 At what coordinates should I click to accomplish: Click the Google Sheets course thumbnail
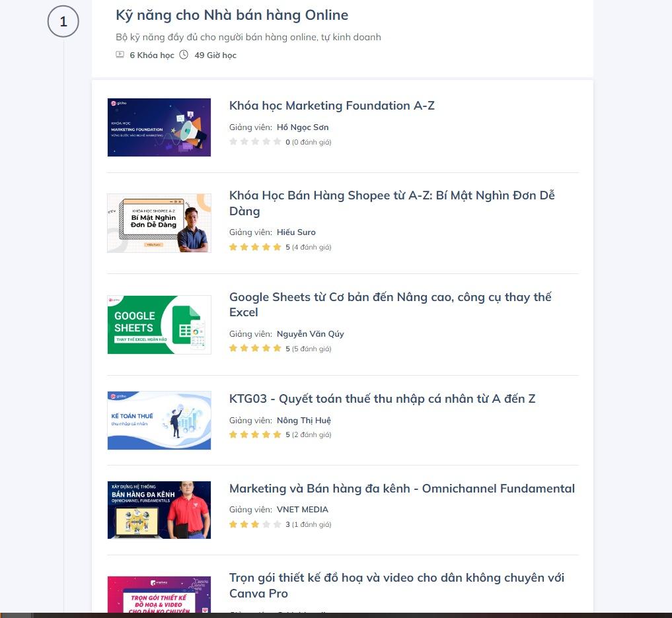click(159, 324)
